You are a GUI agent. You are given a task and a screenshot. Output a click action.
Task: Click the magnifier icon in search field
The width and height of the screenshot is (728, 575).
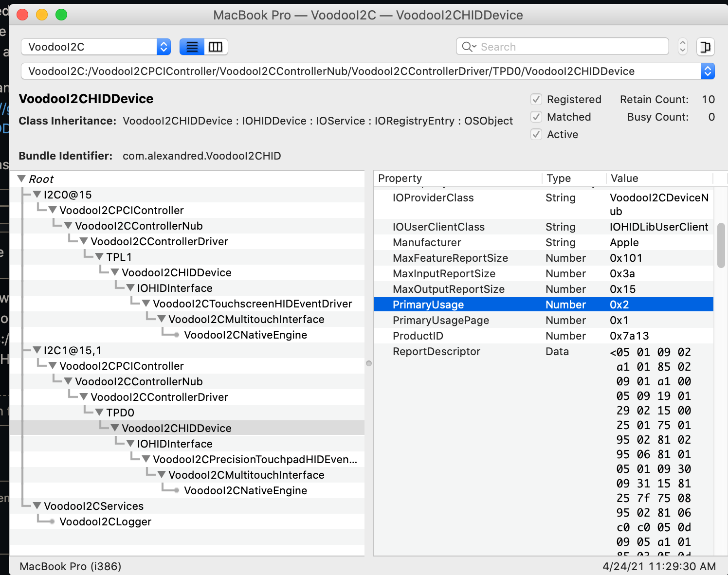(x=468, y=47)
